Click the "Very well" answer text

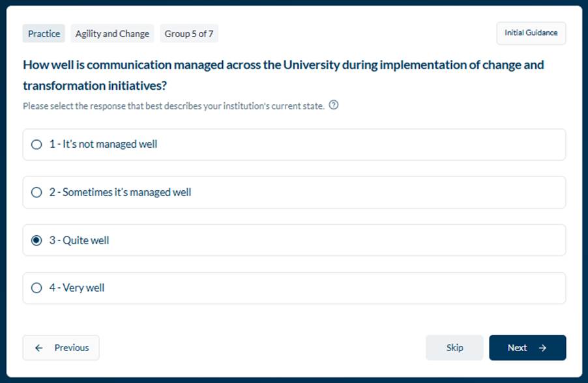click(83, 288)
